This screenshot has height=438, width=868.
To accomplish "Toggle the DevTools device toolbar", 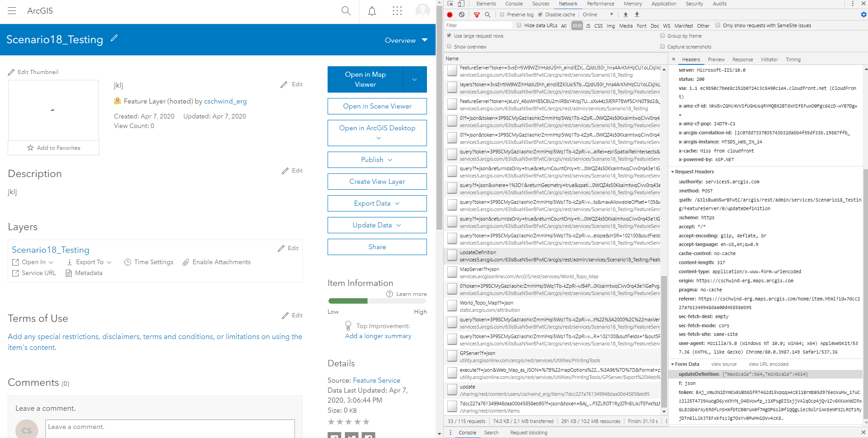I will (x=461, y=4).
